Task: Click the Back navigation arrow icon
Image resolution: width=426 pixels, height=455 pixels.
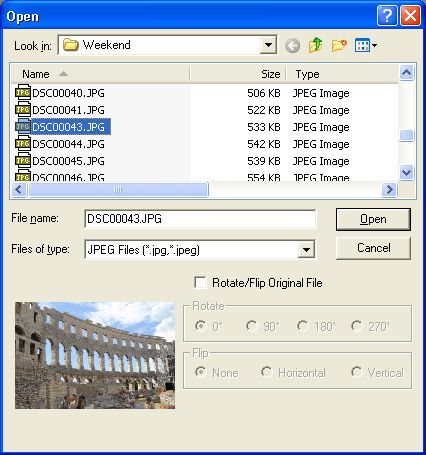Action: coord(292,45)
